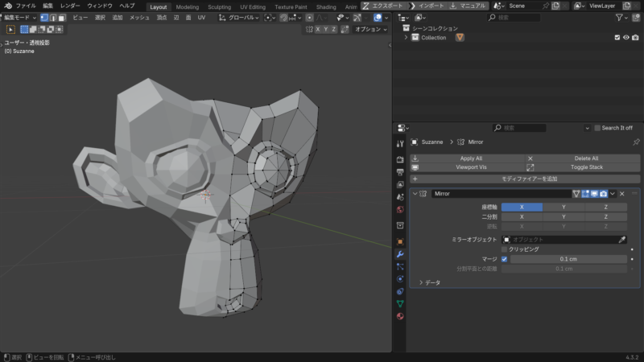
Task: Pin the properties editor context
Action: point(636,142)
